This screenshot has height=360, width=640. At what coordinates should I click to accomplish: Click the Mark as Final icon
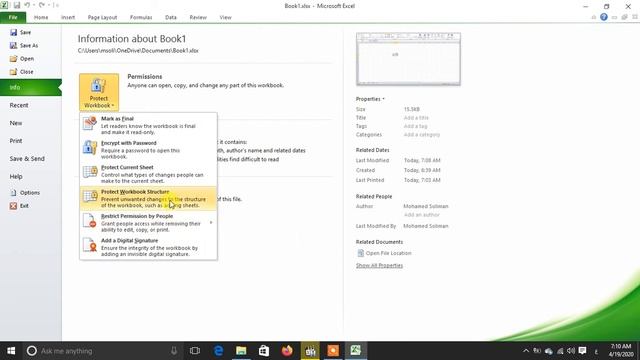(90, 123)
